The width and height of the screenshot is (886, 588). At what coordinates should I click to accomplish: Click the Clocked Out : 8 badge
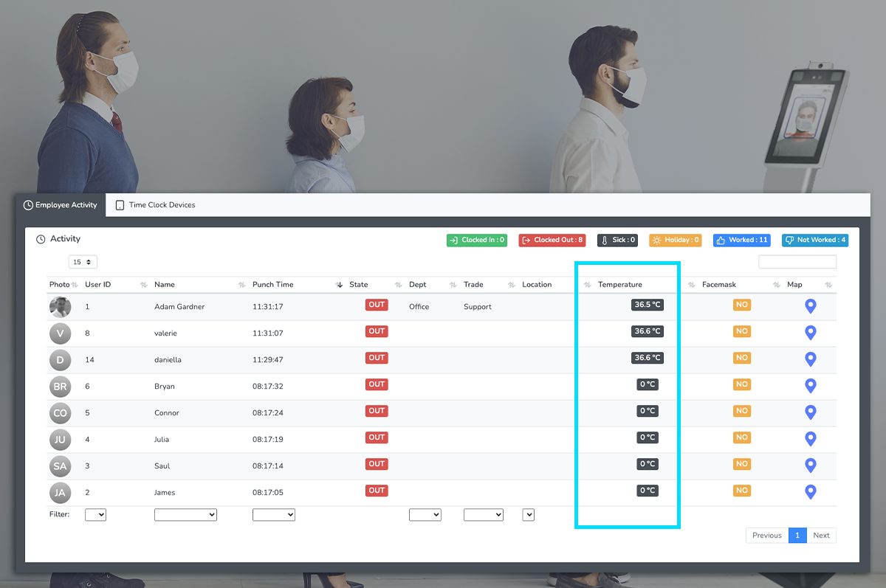pyautogui.click(x=552, y=241)
